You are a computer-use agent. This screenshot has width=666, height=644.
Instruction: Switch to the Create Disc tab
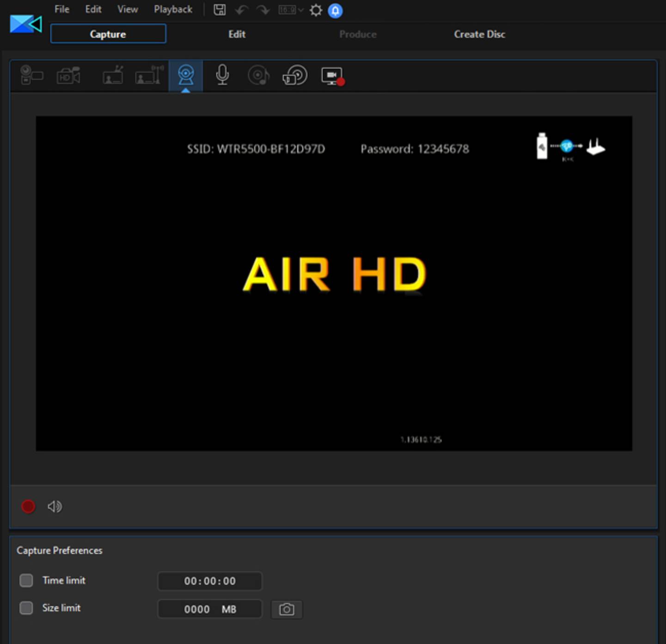[479, 34]
